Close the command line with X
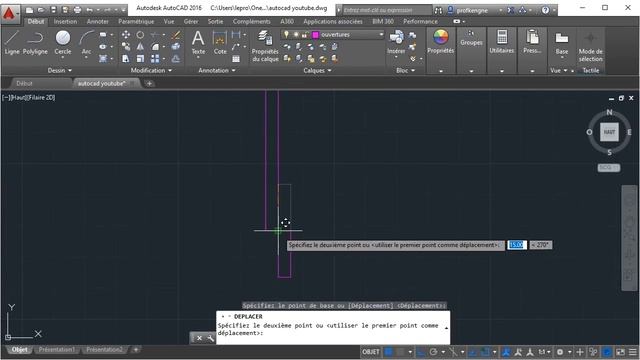Screen dimensions: 640x360 (x=199, y=338)
